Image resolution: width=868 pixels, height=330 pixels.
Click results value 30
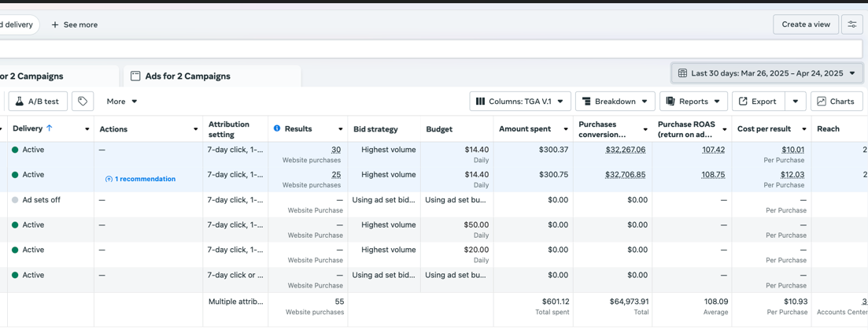pyautogui.click(x=336, y=150)
